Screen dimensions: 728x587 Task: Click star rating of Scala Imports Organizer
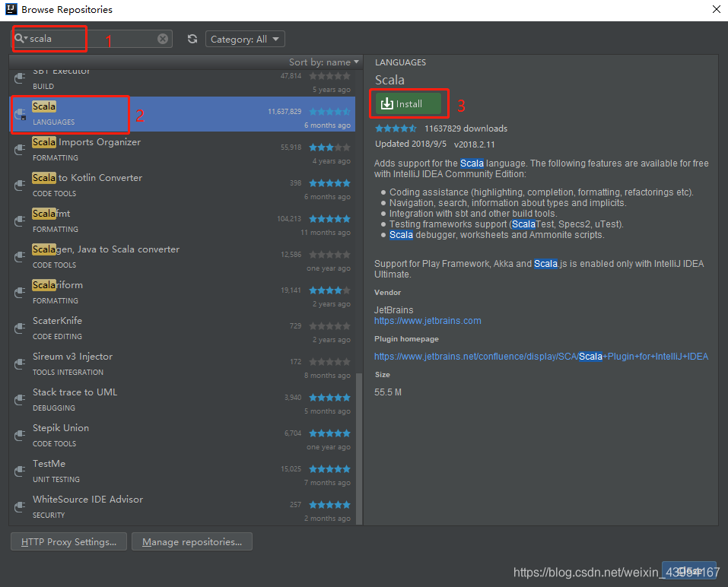point(329,148)
